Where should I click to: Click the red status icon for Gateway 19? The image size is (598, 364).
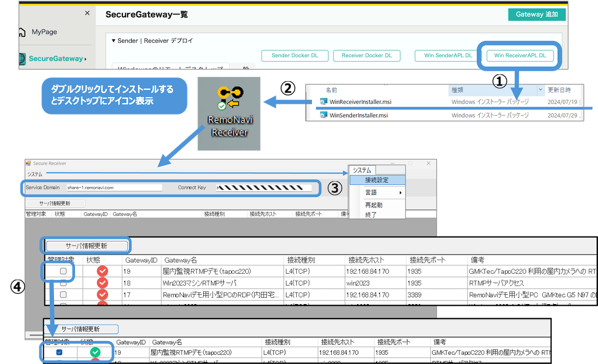(x=102, y=271)
